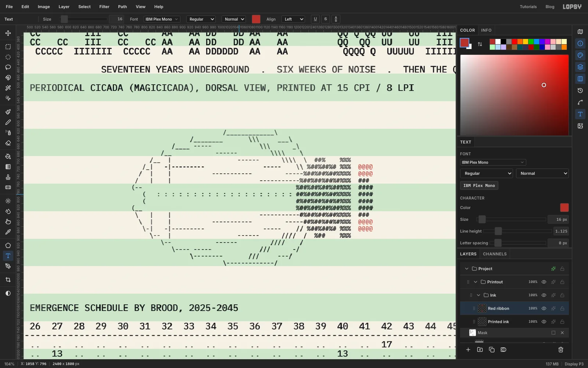Activate the Eyedropper tool
This screenshot has height=368, width=588.
pyautogui.click(x=8, y=232)
